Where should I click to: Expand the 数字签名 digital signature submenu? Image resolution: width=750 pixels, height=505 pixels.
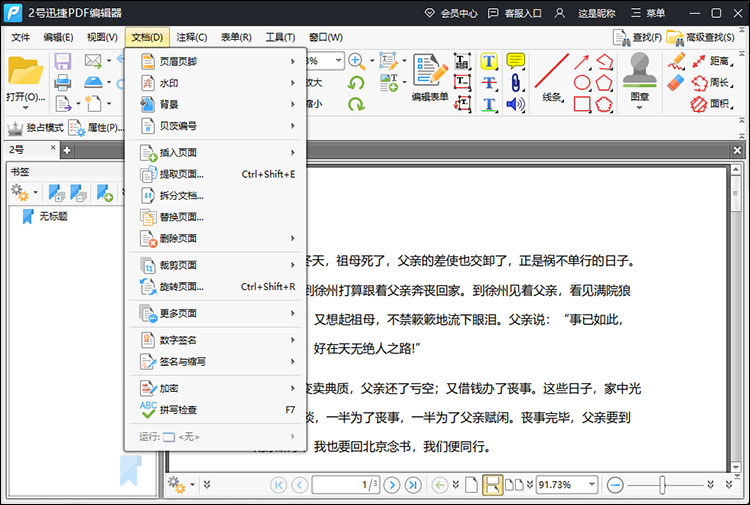coord(216,340)
